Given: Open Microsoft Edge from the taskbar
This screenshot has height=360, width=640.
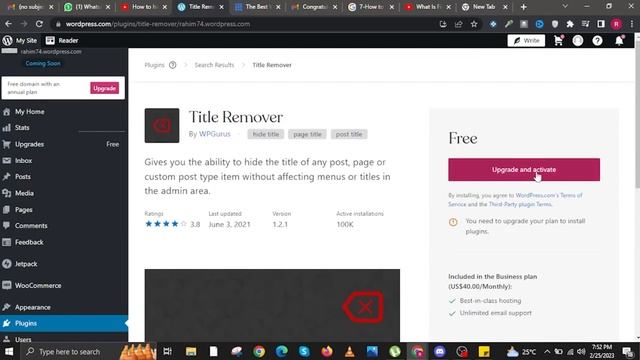Looking at the screenshot, I should pyautogui.click(x=281, y=351).
